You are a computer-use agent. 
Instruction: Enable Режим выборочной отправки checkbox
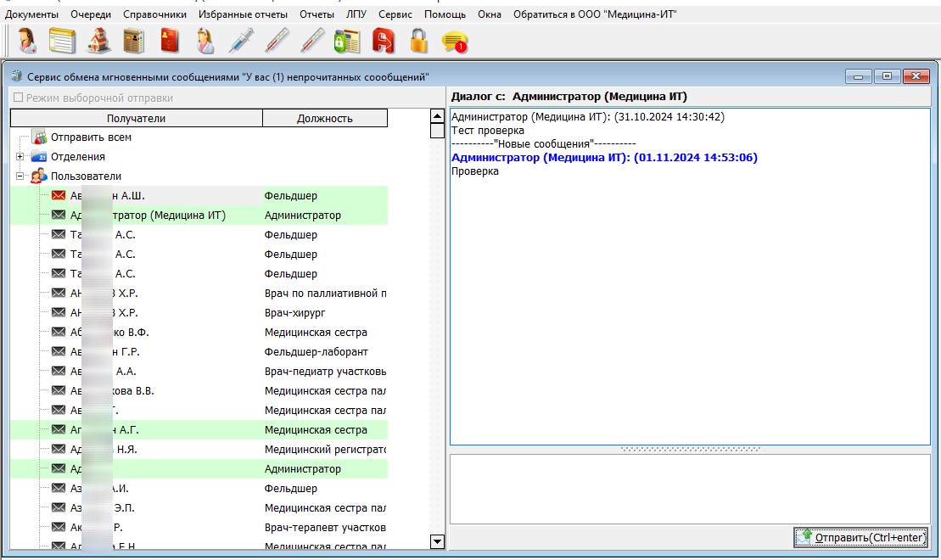(18, 98)
